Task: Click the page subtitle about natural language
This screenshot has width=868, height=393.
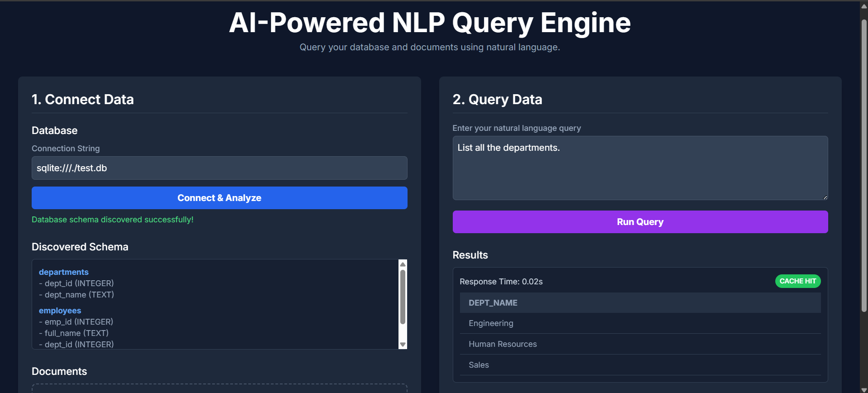Action: 430,47
